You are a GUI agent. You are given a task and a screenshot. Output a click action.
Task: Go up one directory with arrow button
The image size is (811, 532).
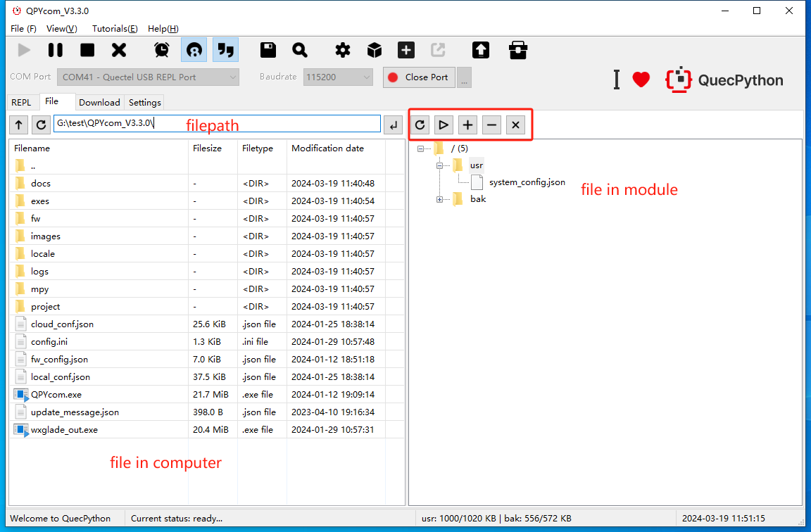tap(19, 125)
